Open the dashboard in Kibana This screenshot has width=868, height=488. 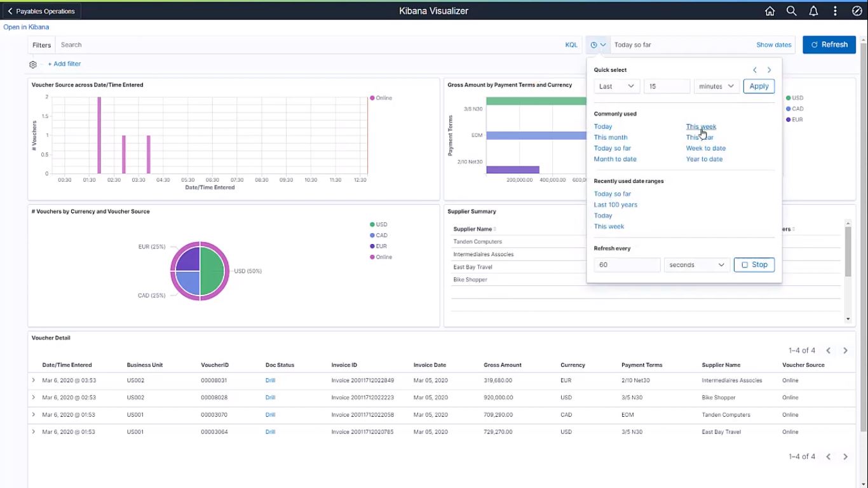(26, 27)
